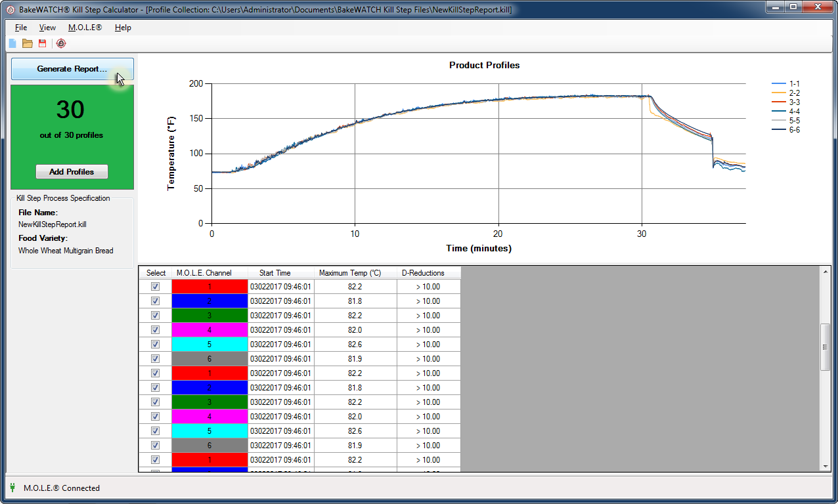Click the table scrollbar down arrow
Viewport: 838px width, 504px height.
(x=826, y=466)
